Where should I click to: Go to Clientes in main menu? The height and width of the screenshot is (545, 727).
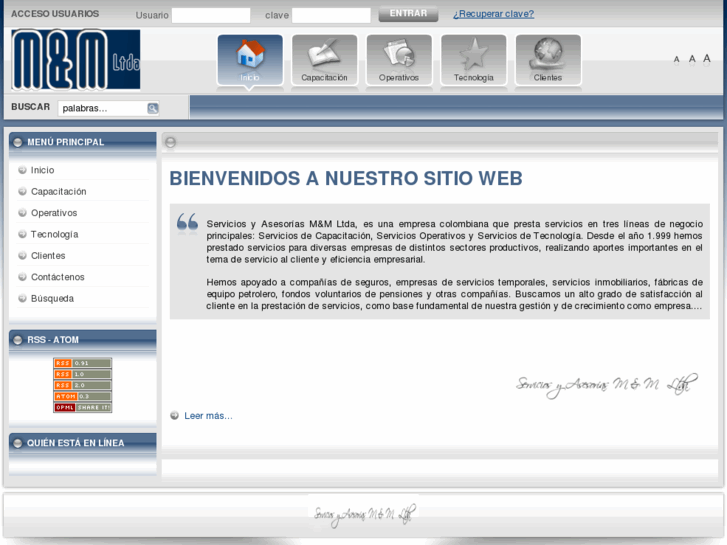(48, 256)
